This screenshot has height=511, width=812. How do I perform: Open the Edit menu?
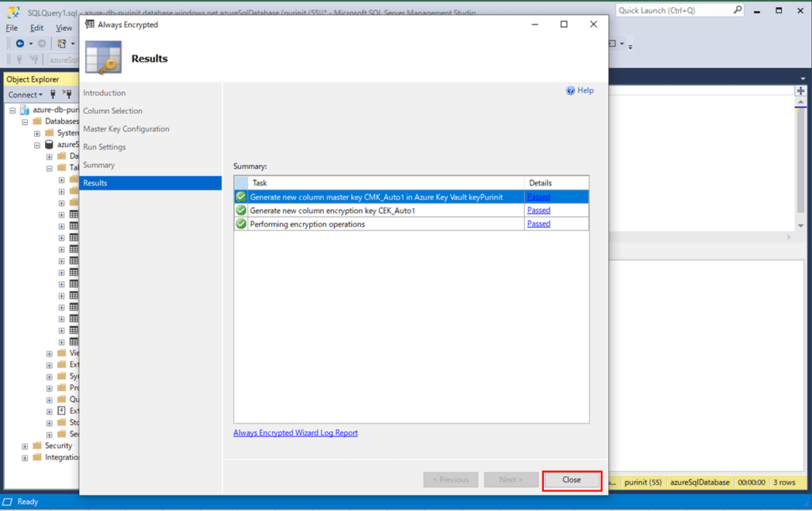click(x=36, y=26)
